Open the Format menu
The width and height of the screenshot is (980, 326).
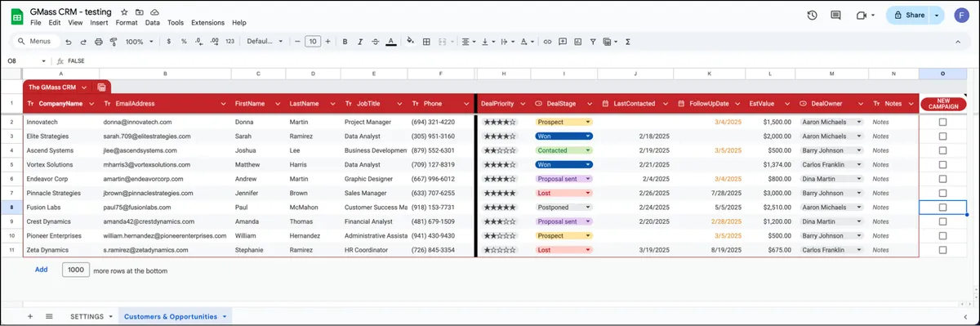pos(127,23)
